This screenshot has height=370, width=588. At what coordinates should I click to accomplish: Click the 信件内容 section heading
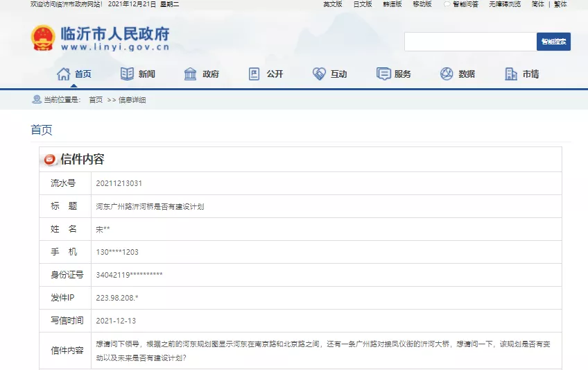pyautogui.click(x=82, y=159)
